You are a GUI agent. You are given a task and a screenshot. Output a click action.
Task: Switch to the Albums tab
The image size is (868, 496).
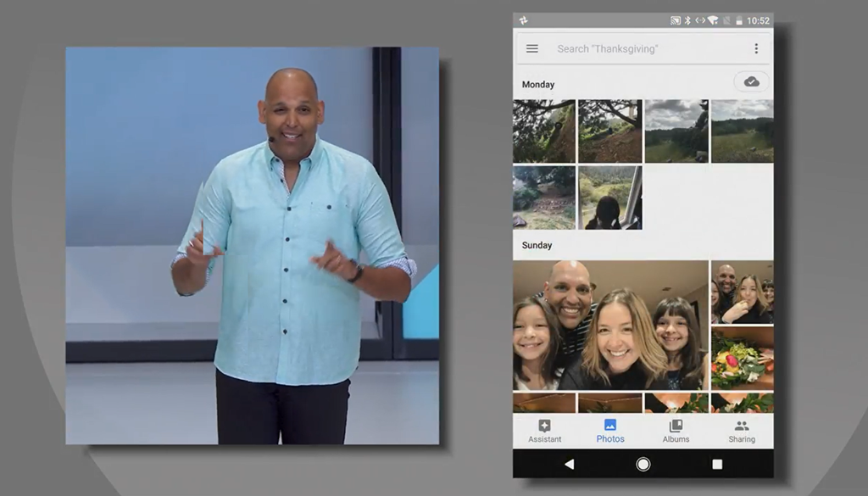click(x=676, y=432)
